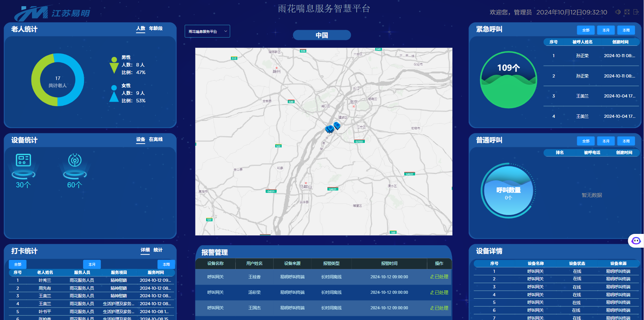Click 滁州 city label on map
Viewport: 644px width, 320px height.
(x=277, y=72)
